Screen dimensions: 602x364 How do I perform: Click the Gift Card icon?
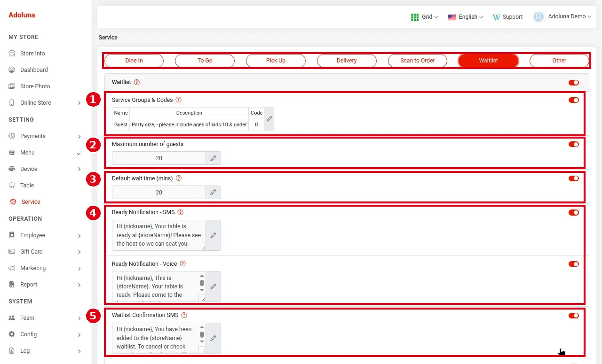[x=12, y=252]
